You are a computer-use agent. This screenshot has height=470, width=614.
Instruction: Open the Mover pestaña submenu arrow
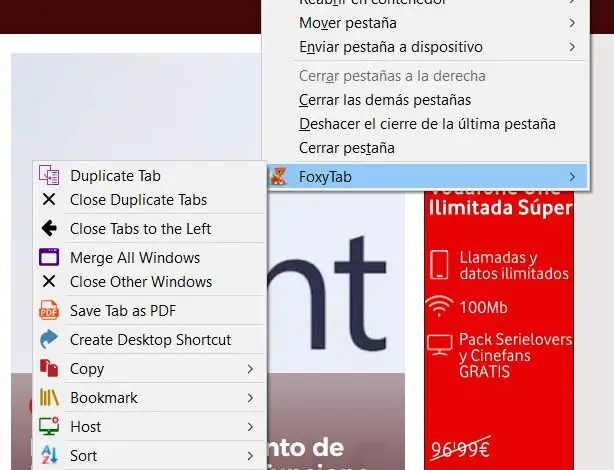pyautogui.click(x=572, y=23)
